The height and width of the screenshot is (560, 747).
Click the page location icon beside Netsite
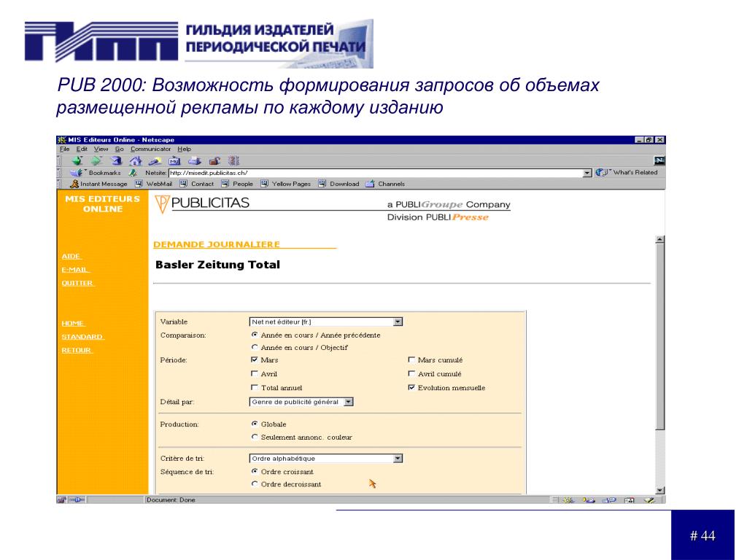pos(133,173)
